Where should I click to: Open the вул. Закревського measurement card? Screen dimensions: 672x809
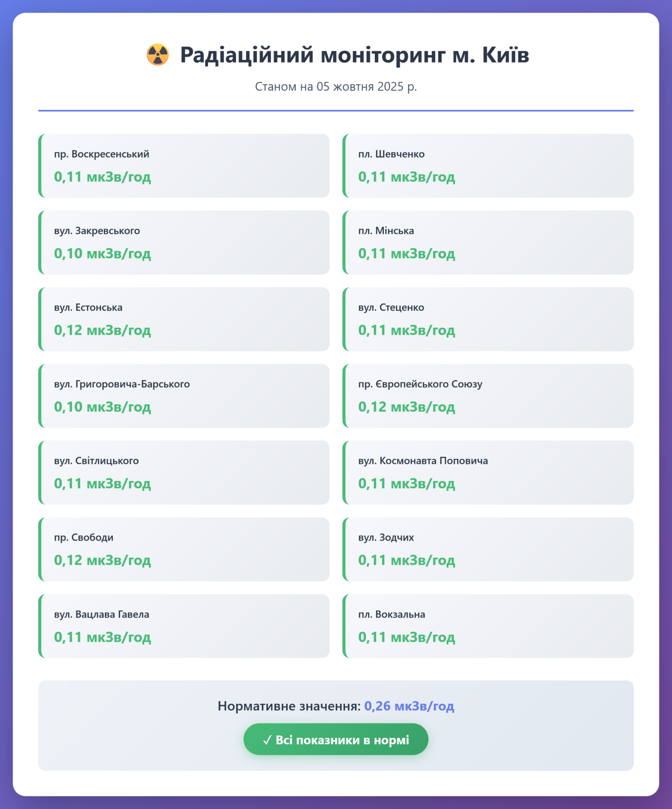click(184, 242)
